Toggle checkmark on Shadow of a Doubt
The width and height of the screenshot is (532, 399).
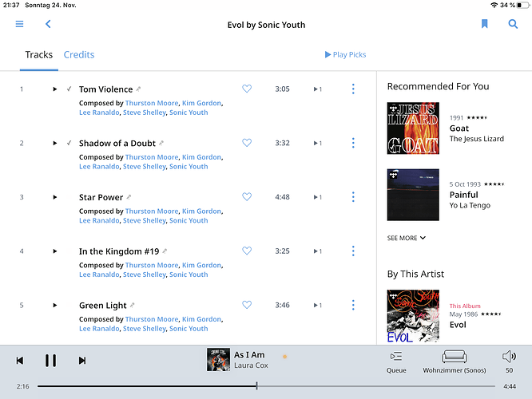tap(69, 143)
